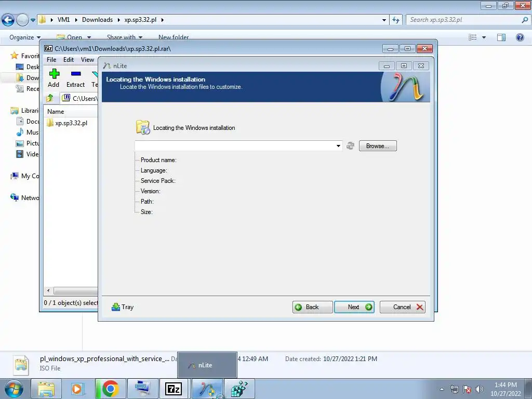Click the up-folder icon in 7-Zip
532x399 pixels.
(x=50, y=98)
